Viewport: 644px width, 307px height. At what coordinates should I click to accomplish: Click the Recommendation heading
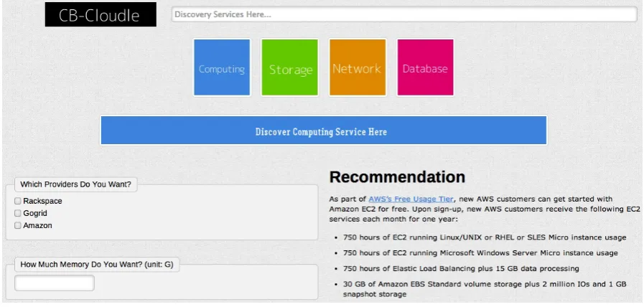pos(397,177)
